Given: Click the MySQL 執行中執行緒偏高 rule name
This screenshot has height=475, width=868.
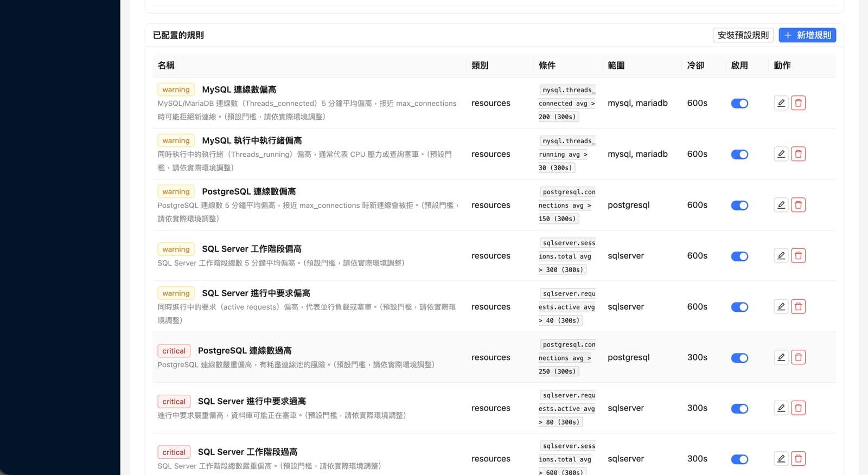Looking at the screenshot, I should pos(252,140).
